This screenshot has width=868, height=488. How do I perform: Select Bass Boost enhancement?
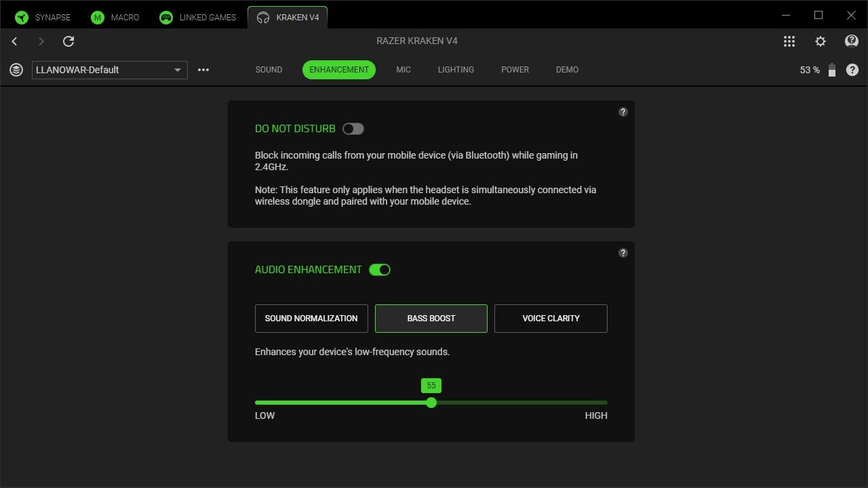pyautogui.click(x=431, y=319)
